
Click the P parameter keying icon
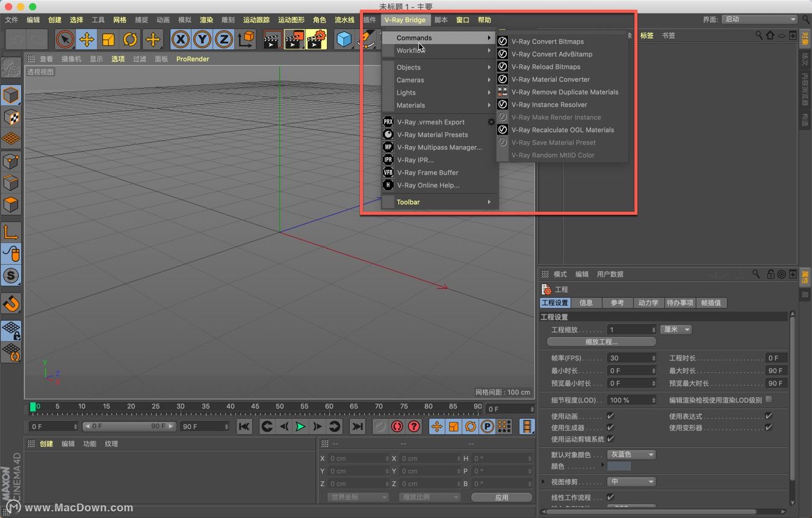pyautogui.click(x=487, y=427)
